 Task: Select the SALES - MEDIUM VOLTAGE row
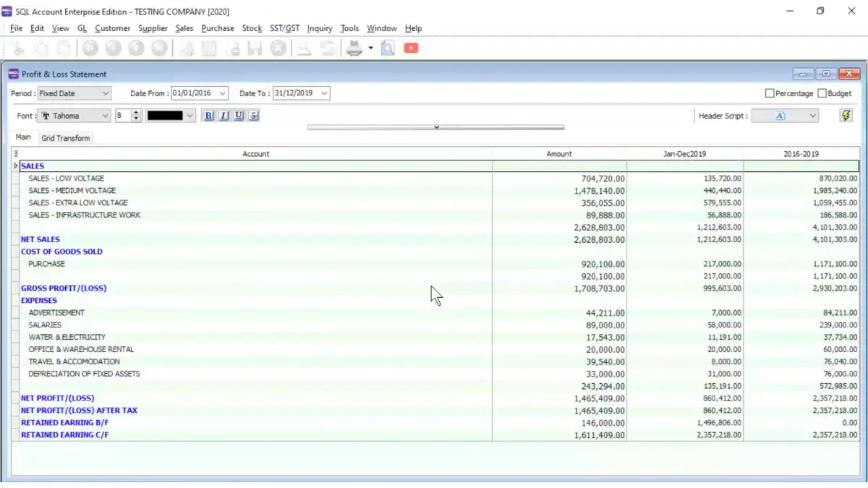[x=435, y=191]
